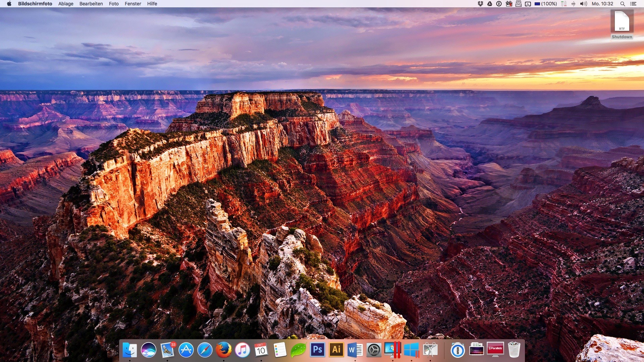
Task: Open Microsoft Word in the Dock
Action: click(x=355, y=350)
